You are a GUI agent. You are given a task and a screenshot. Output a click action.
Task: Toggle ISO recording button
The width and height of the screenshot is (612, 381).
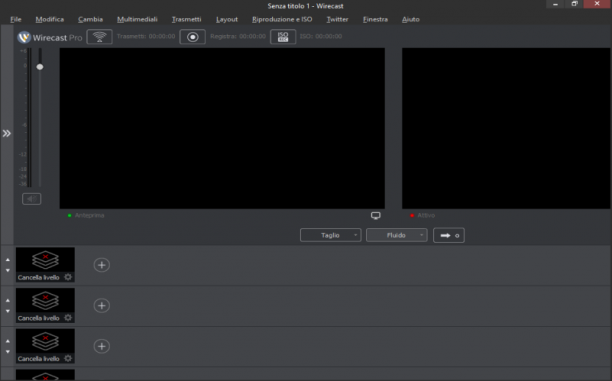(x=283, y=37)
